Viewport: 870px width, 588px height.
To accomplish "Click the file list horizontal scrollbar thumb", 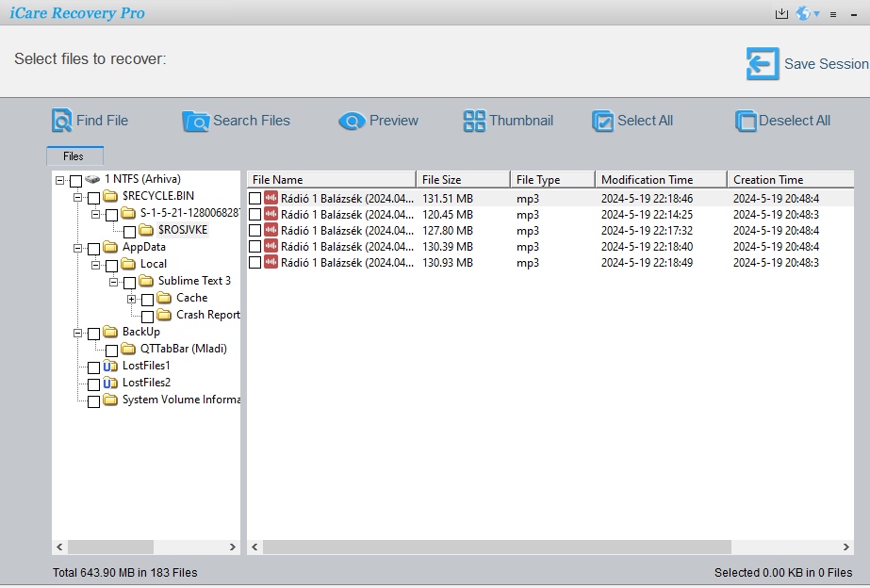I will 497,547.
